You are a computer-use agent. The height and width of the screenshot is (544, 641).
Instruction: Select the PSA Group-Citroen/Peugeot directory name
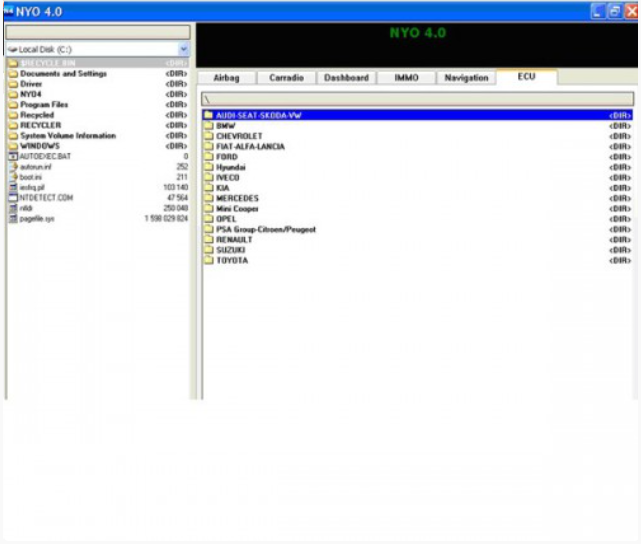266,229
